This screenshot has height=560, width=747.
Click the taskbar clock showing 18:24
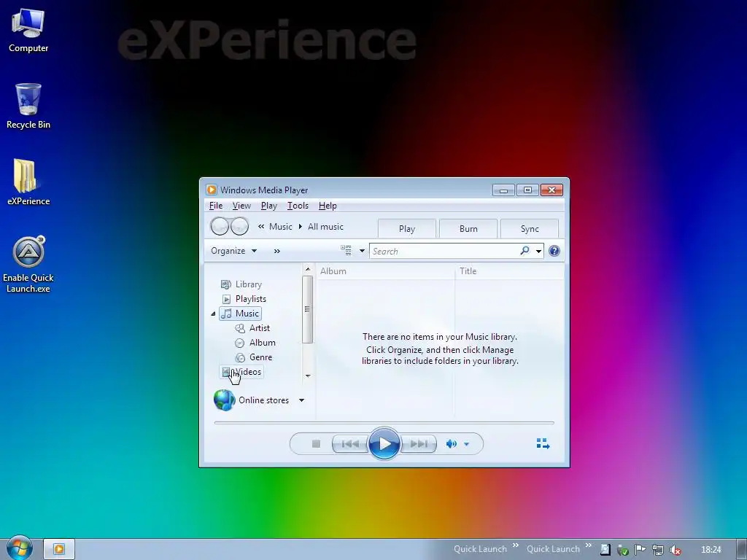click(x=711, y=550)
